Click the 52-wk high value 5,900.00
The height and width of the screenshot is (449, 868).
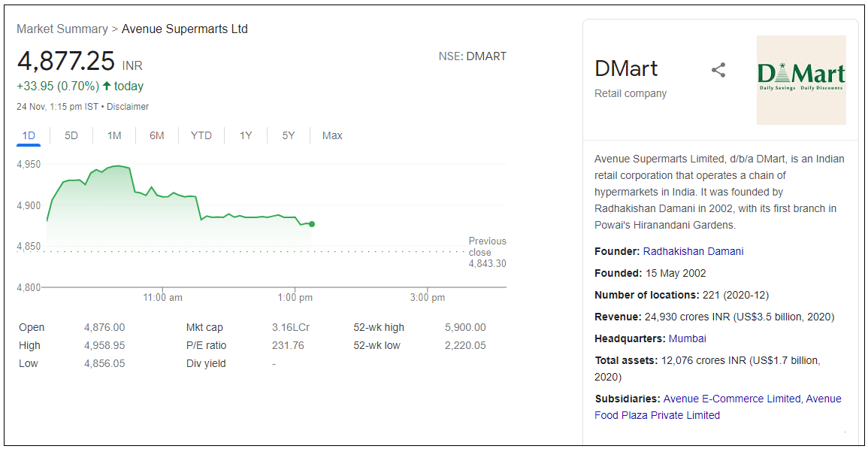pos(465,327)
